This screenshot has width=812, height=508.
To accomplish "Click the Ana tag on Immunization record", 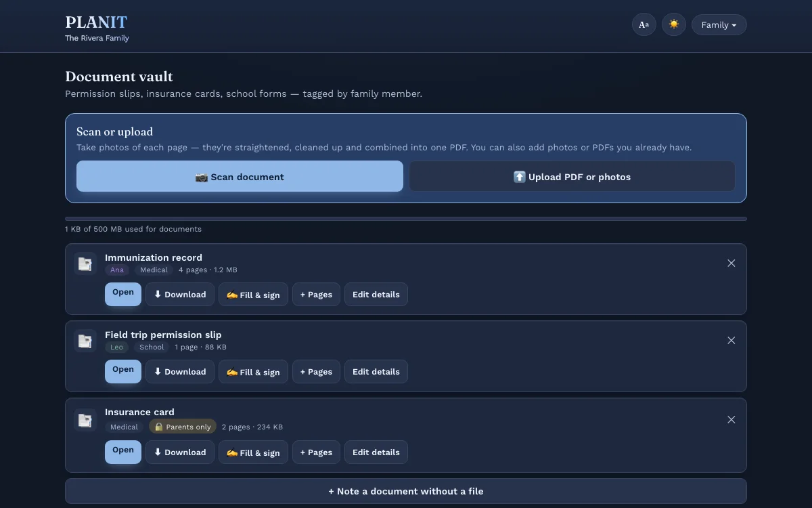I will [x=117, y=270].
